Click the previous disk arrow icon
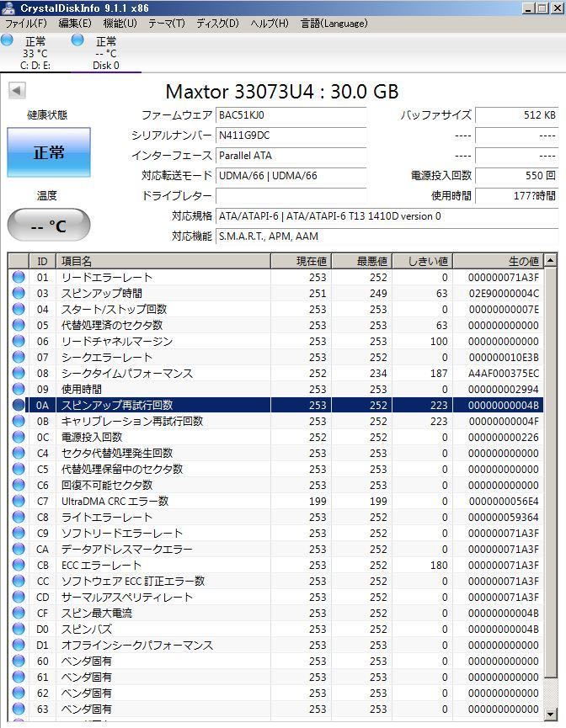 click(17, 91)
